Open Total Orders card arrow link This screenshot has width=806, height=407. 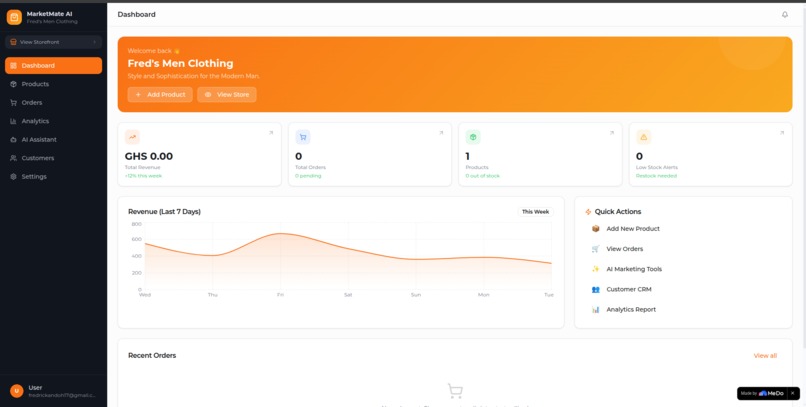(x=441, y=133)
